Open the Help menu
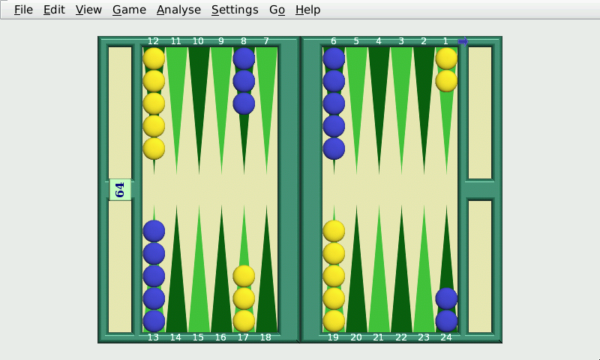 point(308,10)
